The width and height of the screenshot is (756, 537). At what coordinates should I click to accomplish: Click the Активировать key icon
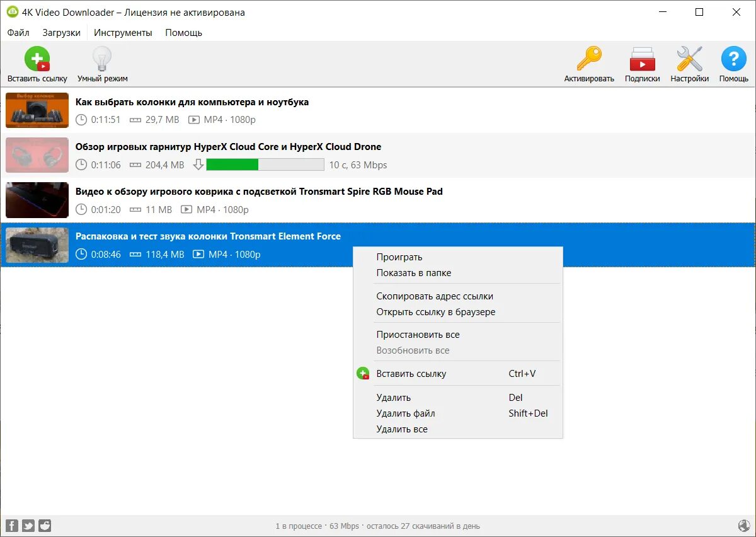click(589, 59)
